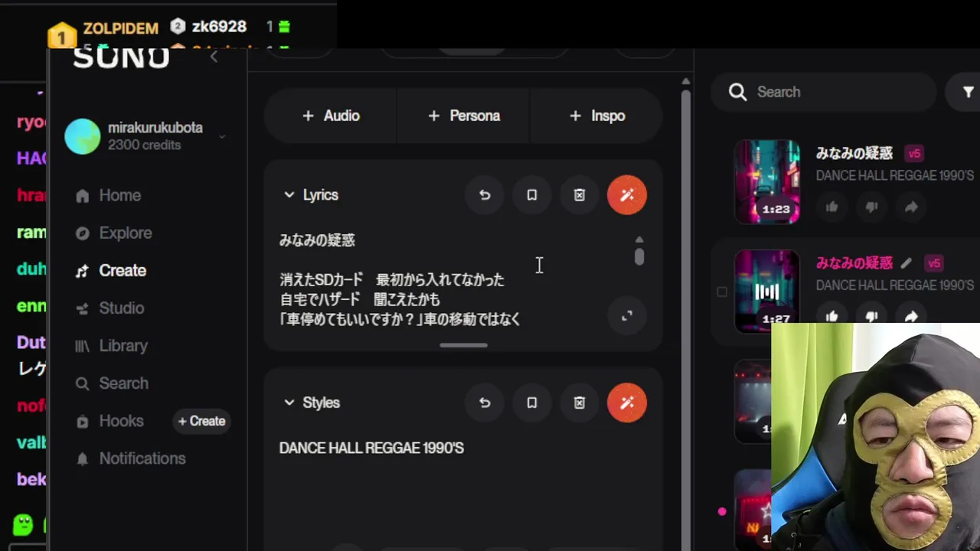Click the create panel vertical scrollbar
980x551 pixels.
click(686, 321)
